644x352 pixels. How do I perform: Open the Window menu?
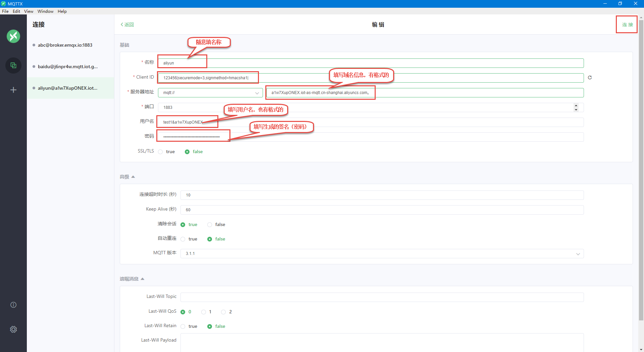tap(45, 11)
